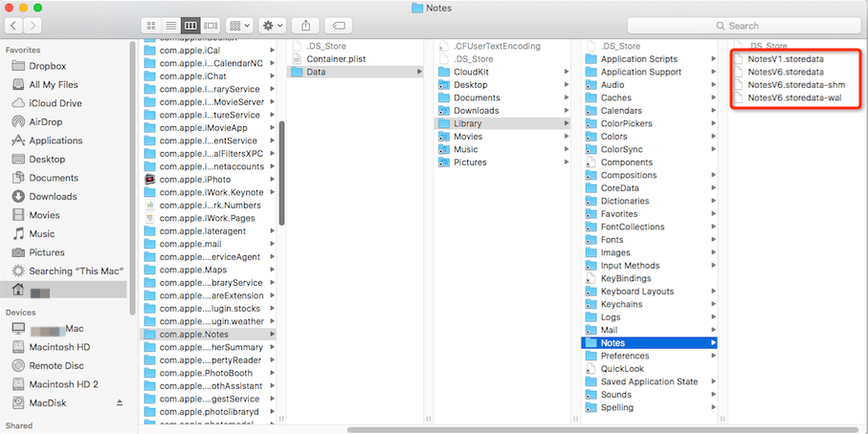Image resolution: width=868 pixels, height=434 pixels.
Task: Click the Search field
Action: pyautogui.click(x=744, y=26)
